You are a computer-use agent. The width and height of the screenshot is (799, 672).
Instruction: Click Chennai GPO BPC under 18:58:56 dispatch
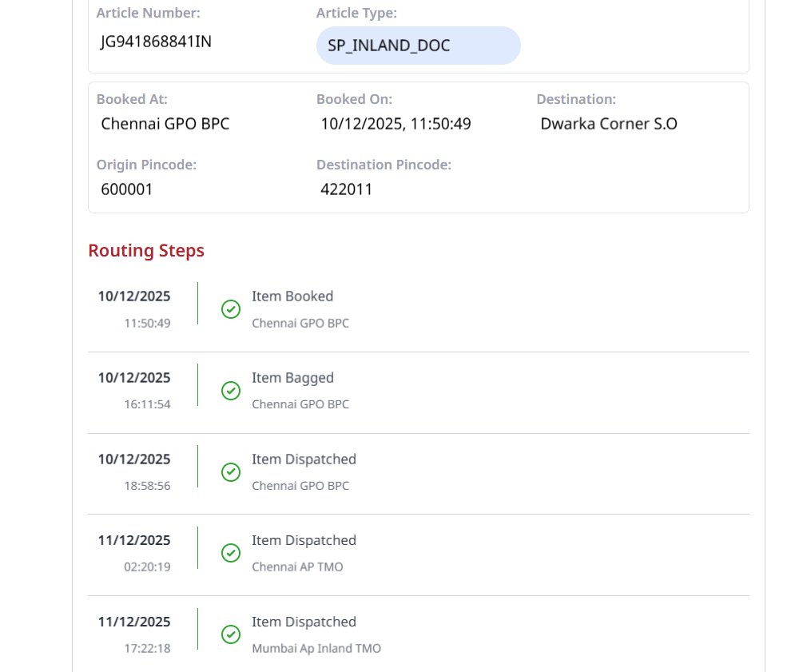pyautogui.click(x=300, y=486)
